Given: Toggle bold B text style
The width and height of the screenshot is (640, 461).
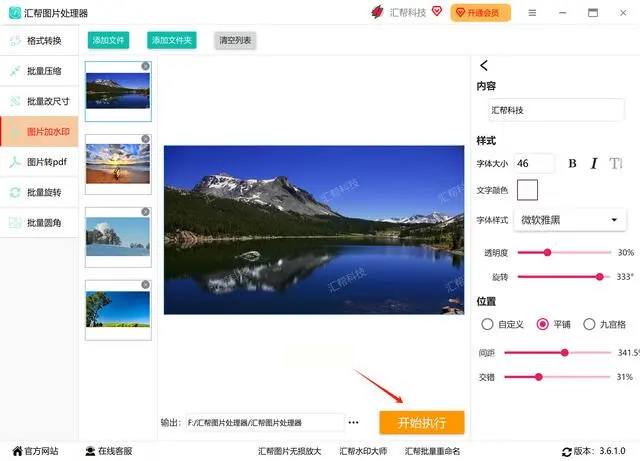Looking at the screenshot, I should (x=572, y=163).
